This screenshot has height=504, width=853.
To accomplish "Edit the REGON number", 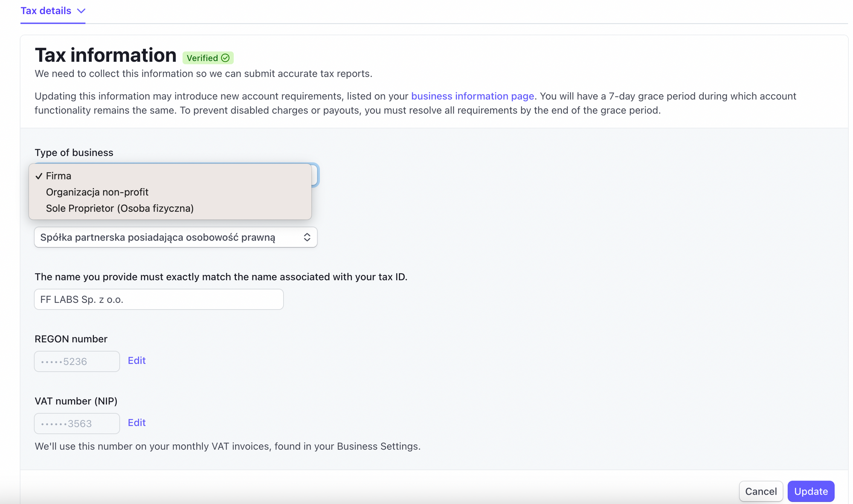I will [136, 360].
